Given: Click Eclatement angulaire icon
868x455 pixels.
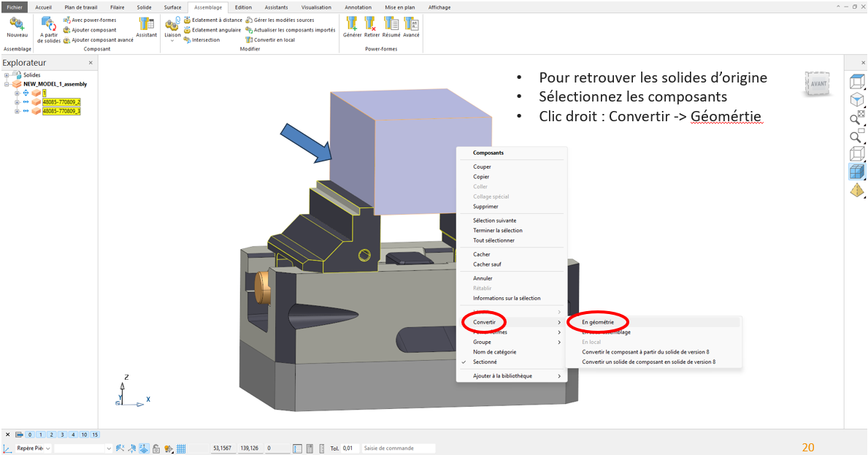Looking at the screenshot, I should [x=187, y=30].
